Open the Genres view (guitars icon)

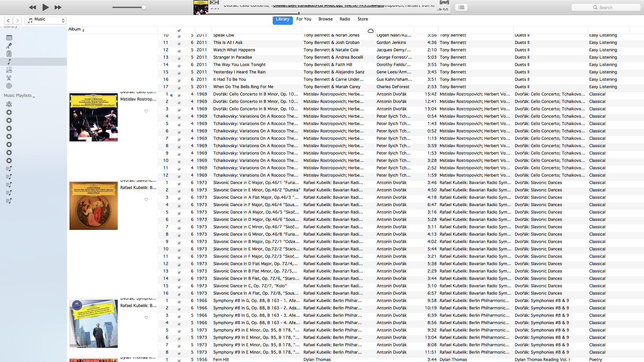point(9,70)
